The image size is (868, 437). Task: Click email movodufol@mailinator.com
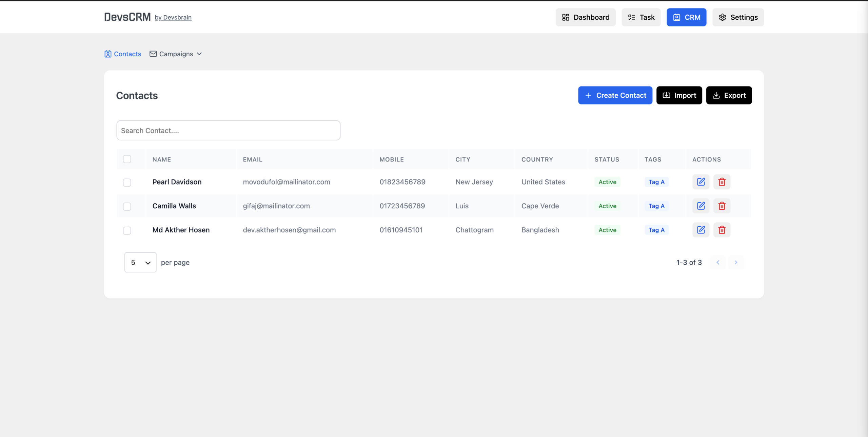coord(286,182)
